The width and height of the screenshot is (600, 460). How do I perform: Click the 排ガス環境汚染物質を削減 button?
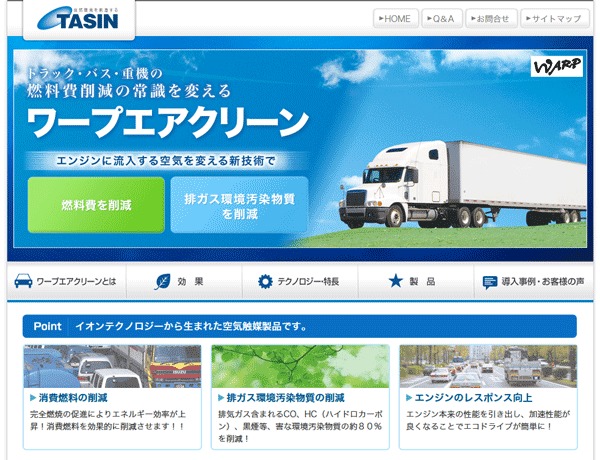click(x=239, y=205)
